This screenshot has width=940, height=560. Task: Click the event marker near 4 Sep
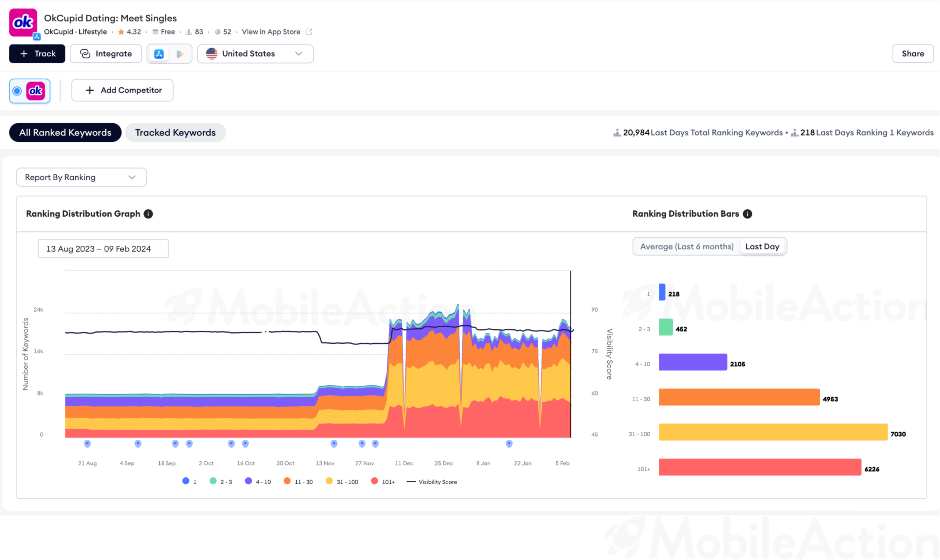[x=138, y=444]
